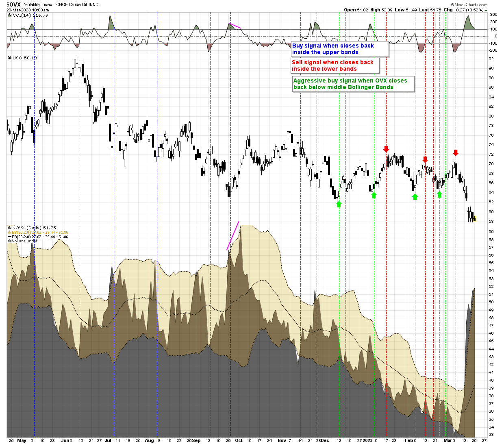The width and height of the screenshot is (504, 444).
Task: Click the green Aggressive buy signal annotation
Action: click(x=353, y=84)
